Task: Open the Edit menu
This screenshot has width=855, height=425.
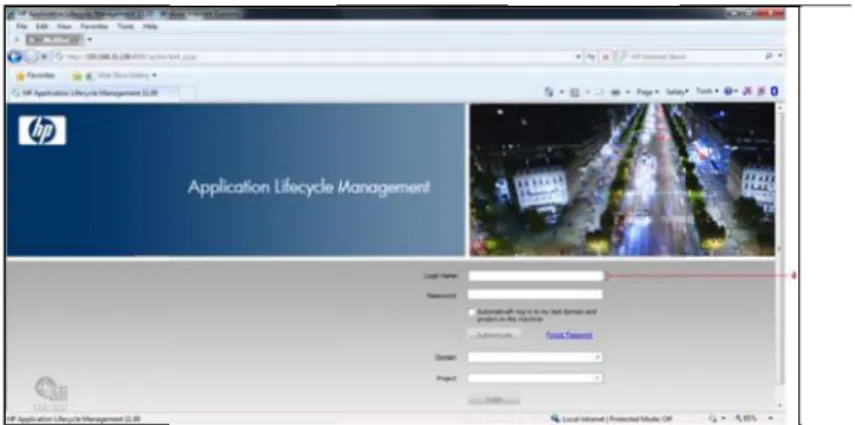Action: (41, 26)
